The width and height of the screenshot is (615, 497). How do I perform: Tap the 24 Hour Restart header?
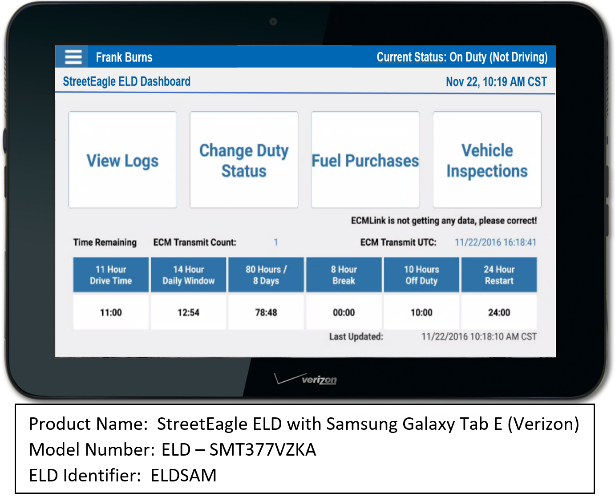[x=498, y=275]
